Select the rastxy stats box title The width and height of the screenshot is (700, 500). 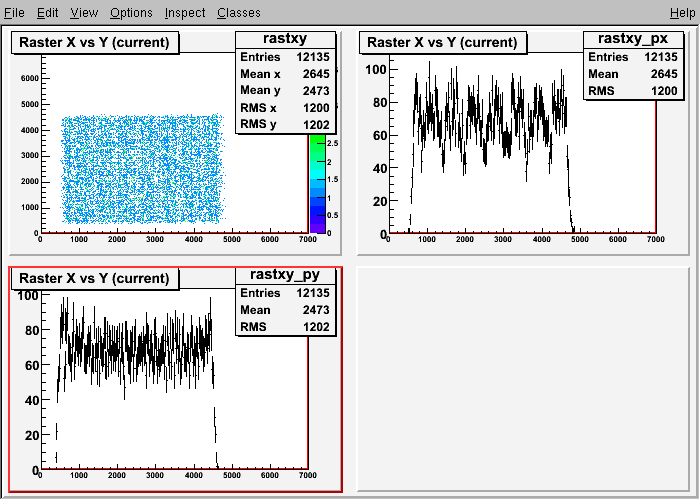(x=285, y=38)
